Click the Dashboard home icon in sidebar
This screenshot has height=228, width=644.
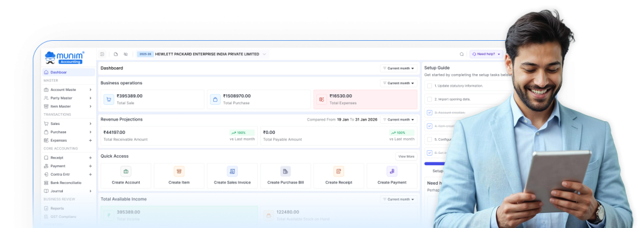tap(46, 72)
